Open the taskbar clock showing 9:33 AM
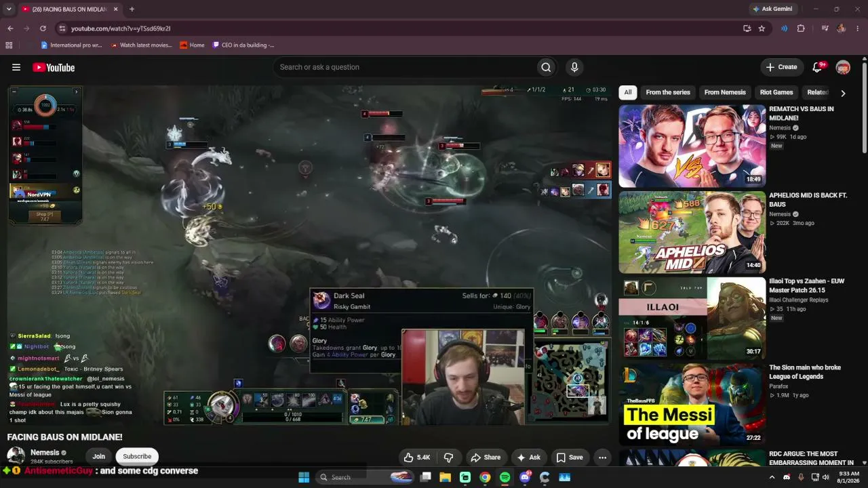Image resolution: width=868 pixels, height=488 pixels. point(849,477)
